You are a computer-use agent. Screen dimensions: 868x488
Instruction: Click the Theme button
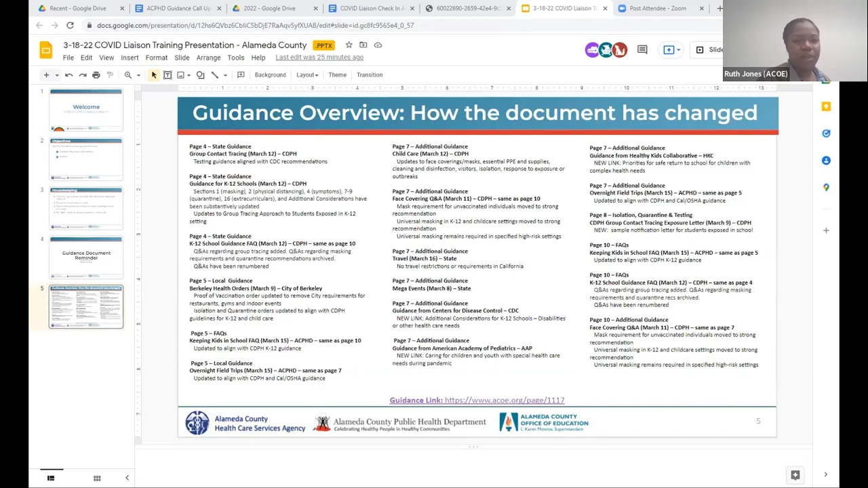[337, 75]
